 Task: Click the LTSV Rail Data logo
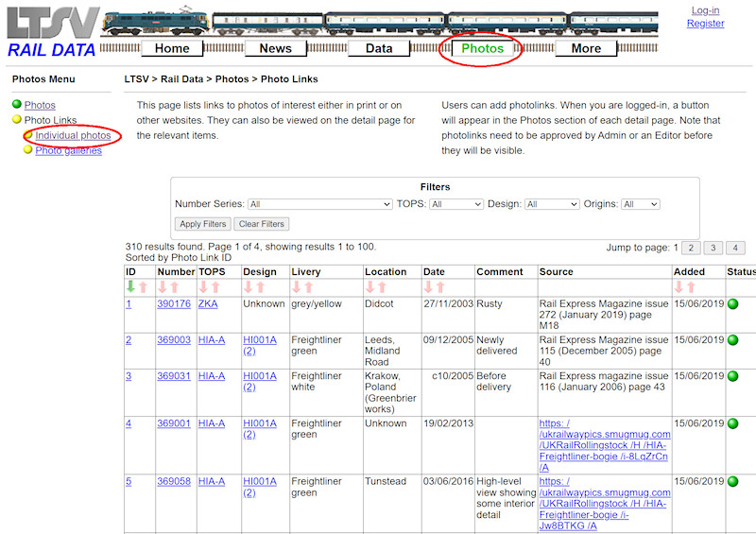point(51,32)
